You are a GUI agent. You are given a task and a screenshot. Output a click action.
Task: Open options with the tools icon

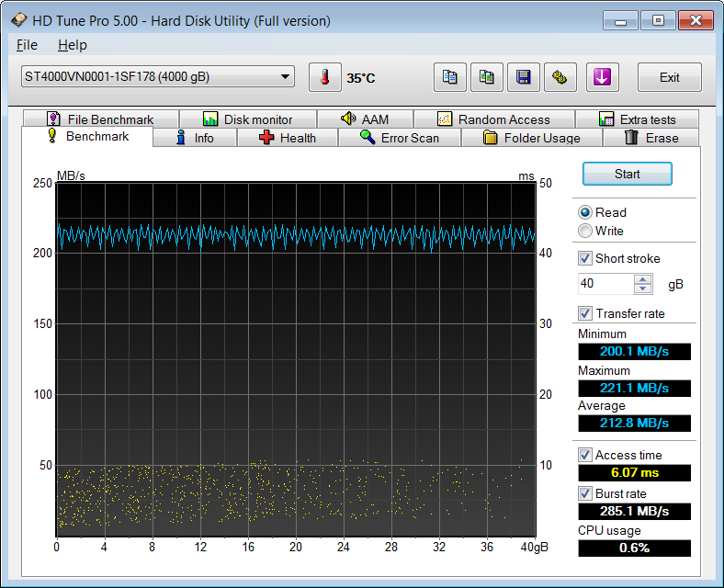click(560, 78)
